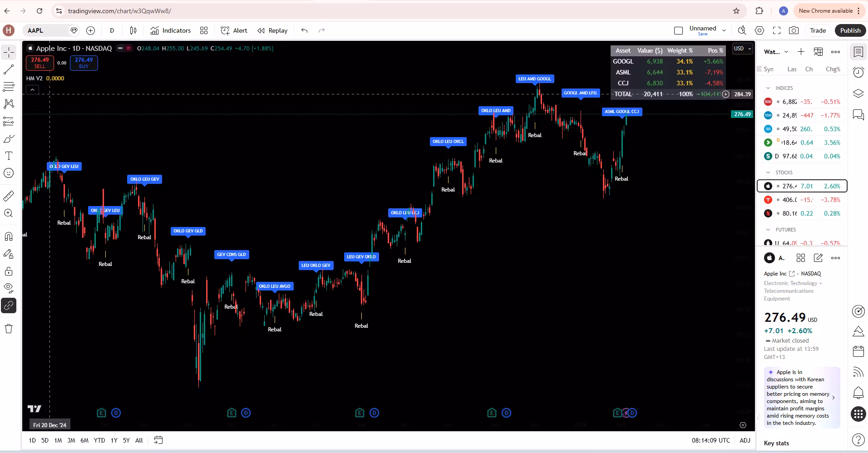Select the ruler measure tool
The image size is (868, 453).
[9, 196]
